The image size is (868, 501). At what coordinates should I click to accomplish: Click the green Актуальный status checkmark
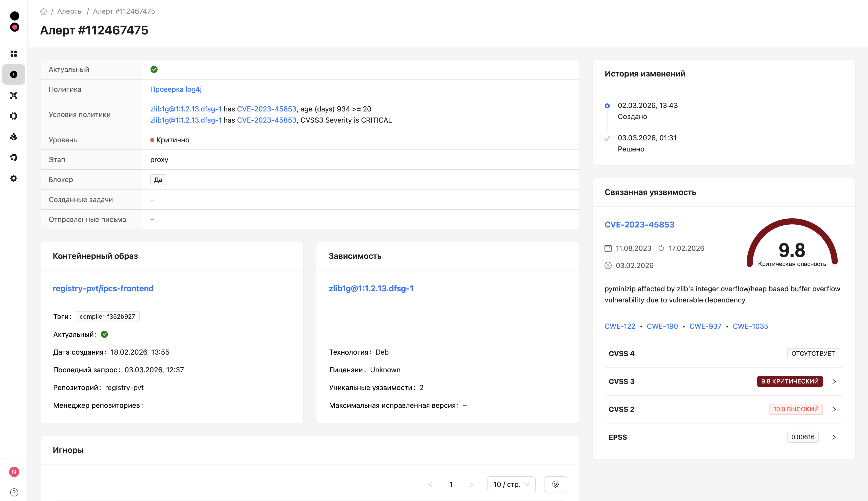(x=154, y=69)
